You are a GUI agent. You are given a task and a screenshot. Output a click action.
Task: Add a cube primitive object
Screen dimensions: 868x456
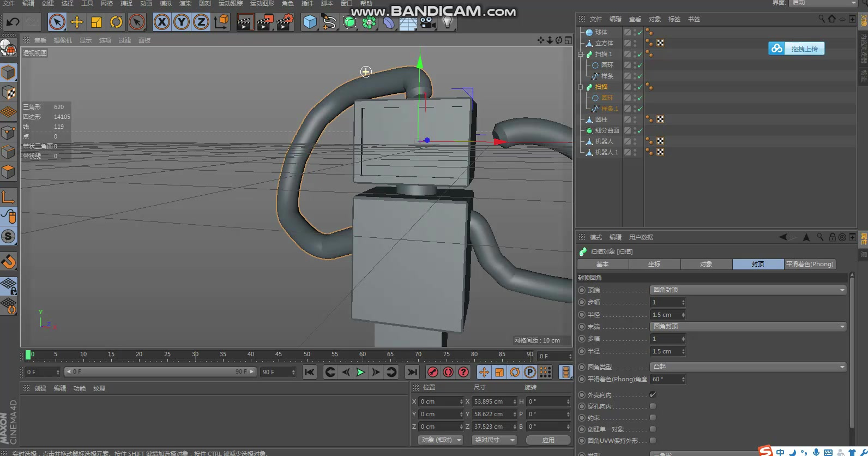pyautogui.click(x=310, y=22)
